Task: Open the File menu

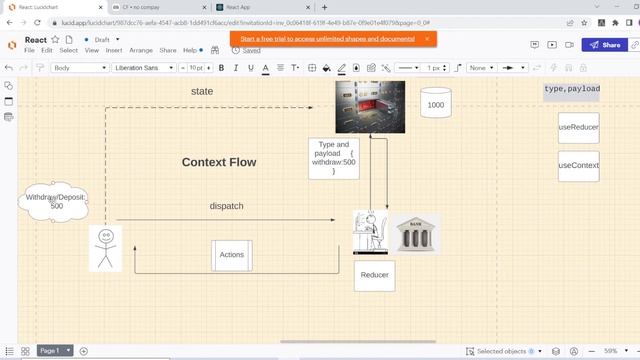Action: coord(29,50)
